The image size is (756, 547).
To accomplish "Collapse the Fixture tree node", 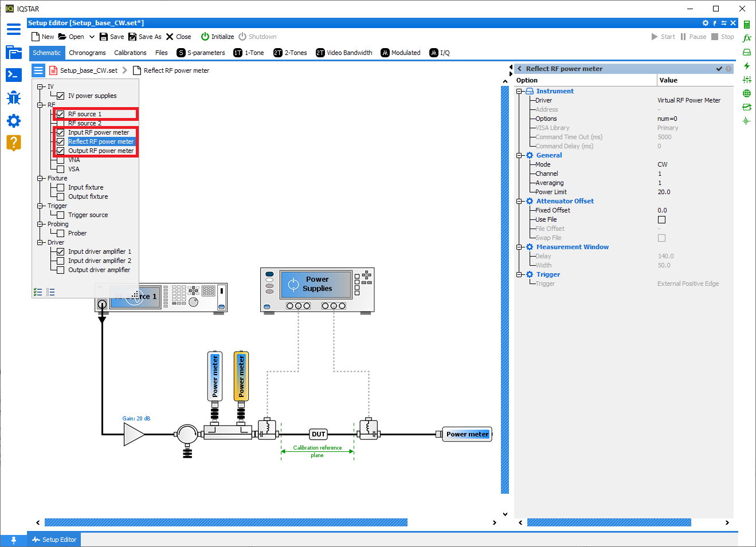I will pos(40,179).
